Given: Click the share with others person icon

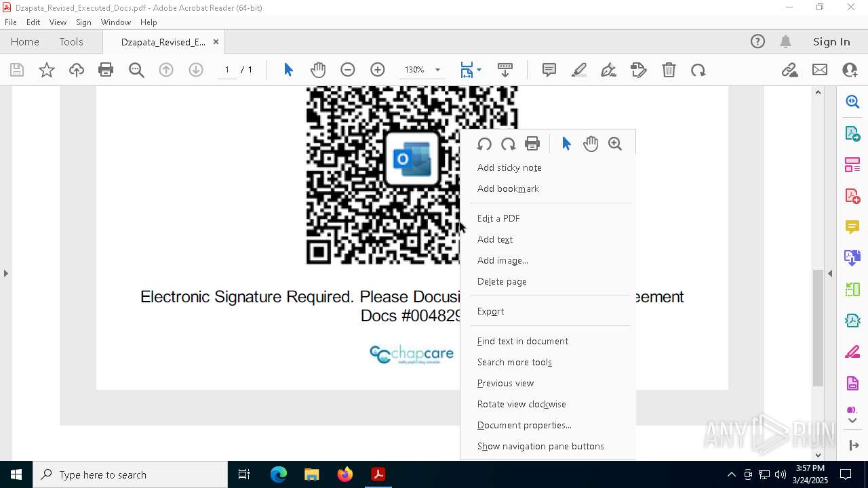Looking at the screenshot, I should click(850, 70).
